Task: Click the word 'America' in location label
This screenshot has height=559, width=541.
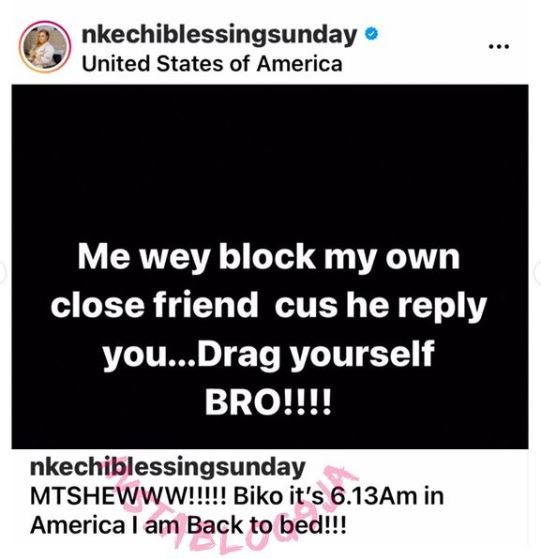Action: click(299, 64)
